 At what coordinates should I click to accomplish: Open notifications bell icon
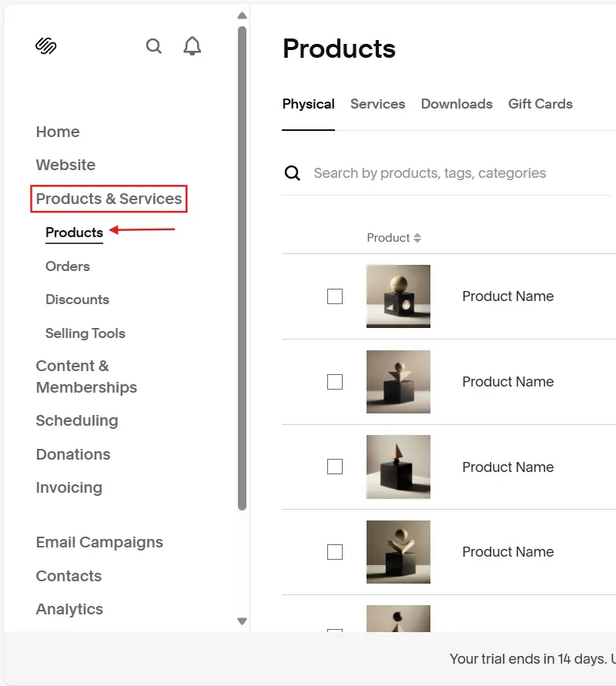(x=192, y=46)
